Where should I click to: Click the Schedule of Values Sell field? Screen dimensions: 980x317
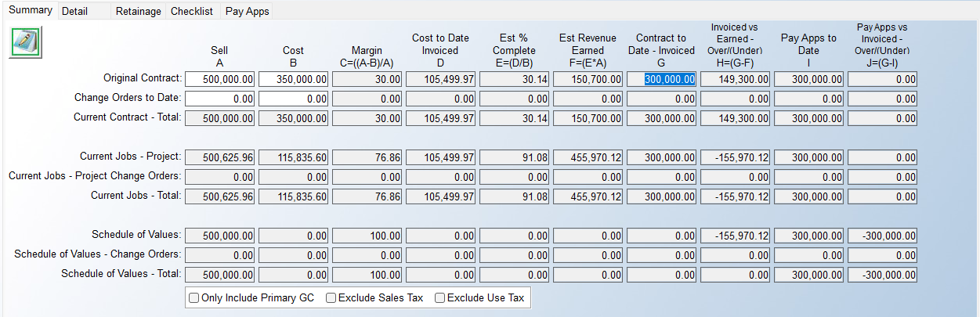220,236
